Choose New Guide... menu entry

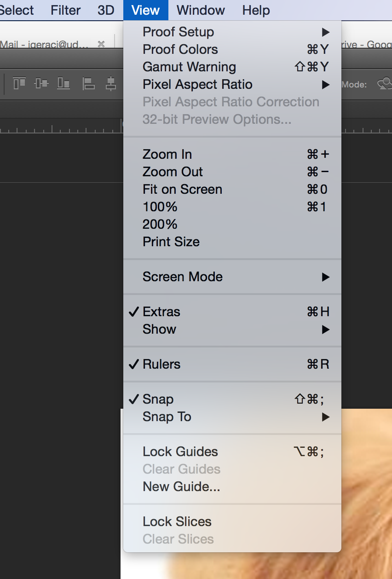pyautogui.click(x=232, y=486)
